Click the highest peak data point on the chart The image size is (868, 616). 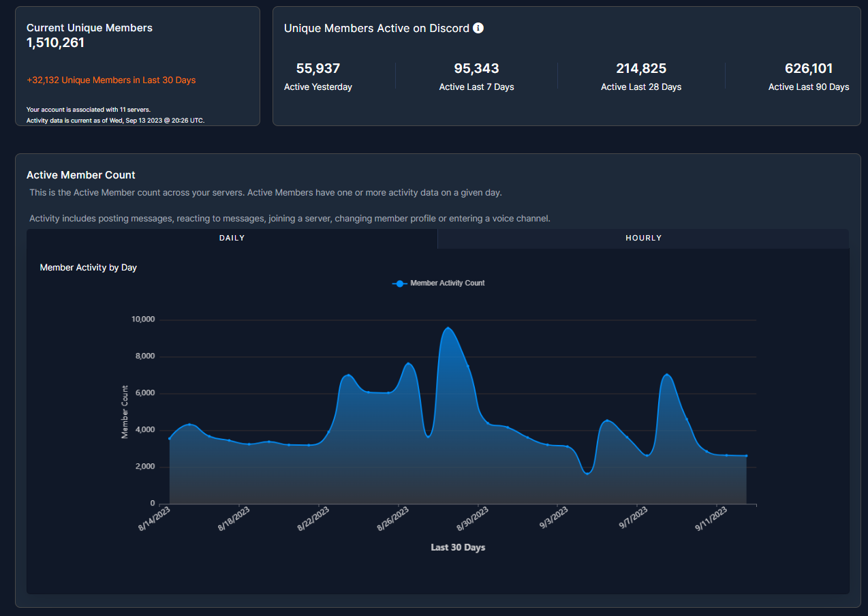point(448,328)
